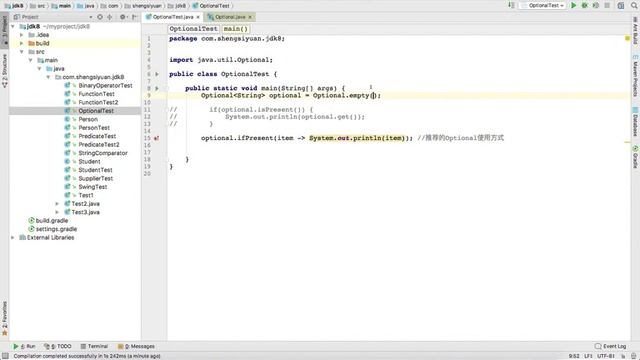Collapse the src folder
The width and height of the screenshot is (640, 360).
coord(22,52)
